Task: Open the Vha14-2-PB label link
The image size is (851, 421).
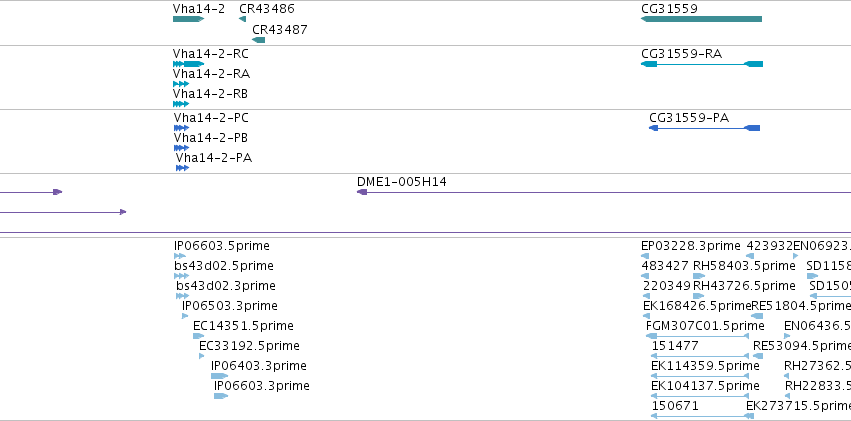Action: click(x=211, y=138)
